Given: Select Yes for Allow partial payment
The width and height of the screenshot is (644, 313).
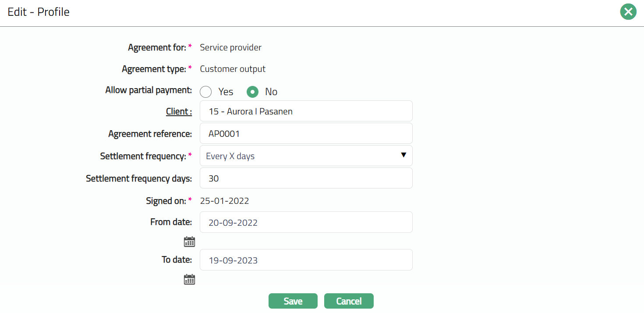Looking at the screenshot, I should (206, 92).
